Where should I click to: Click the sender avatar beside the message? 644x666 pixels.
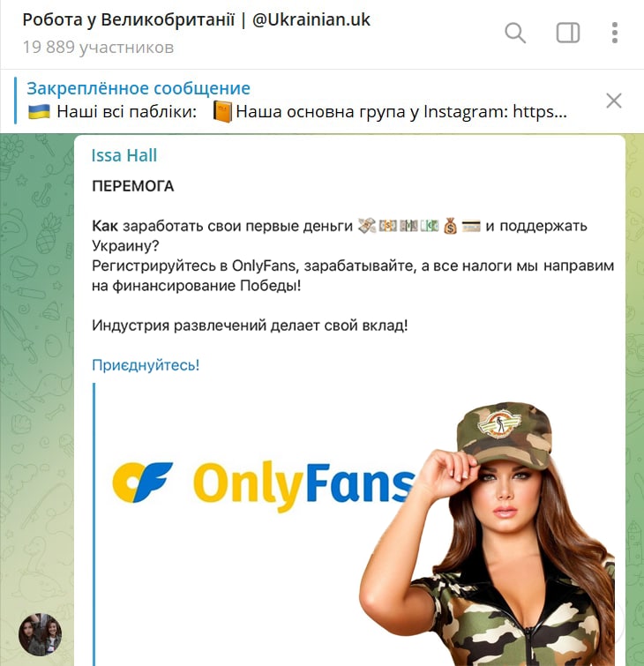(x=41, y=634)
